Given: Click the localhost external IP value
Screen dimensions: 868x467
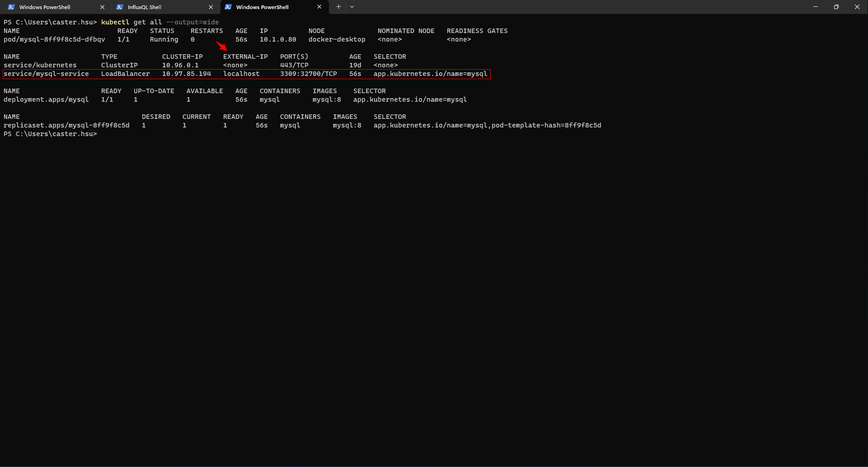Looking at the screenshot, I should click(x=241, y=74).
